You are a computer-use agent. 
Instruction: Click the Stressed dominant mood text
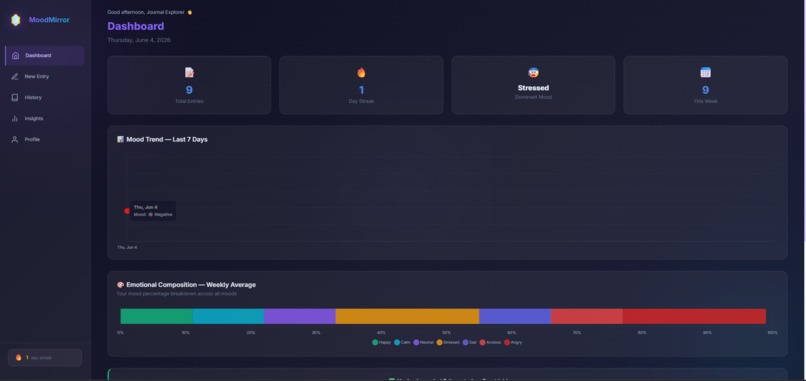534,88
